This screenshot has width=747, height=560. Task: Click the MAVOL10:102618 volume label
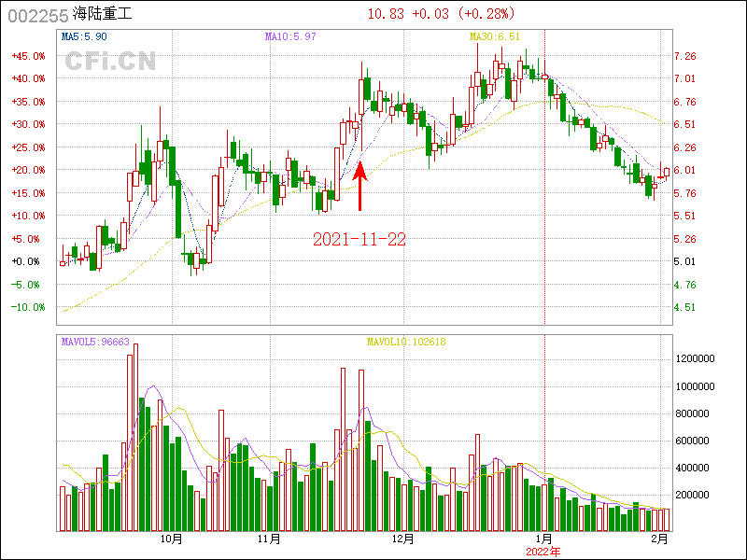click(406, 342)
